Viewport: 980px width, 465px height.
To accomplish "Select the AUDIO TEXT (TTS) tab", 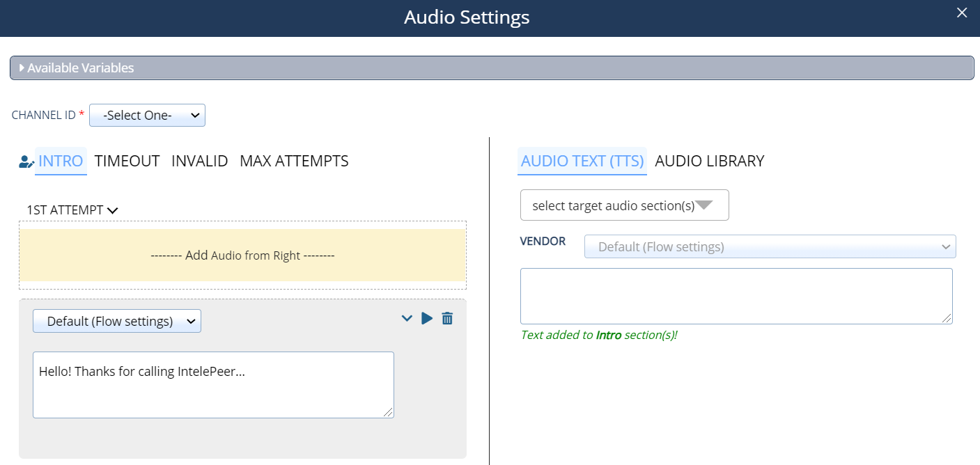I will click(582, 161).
